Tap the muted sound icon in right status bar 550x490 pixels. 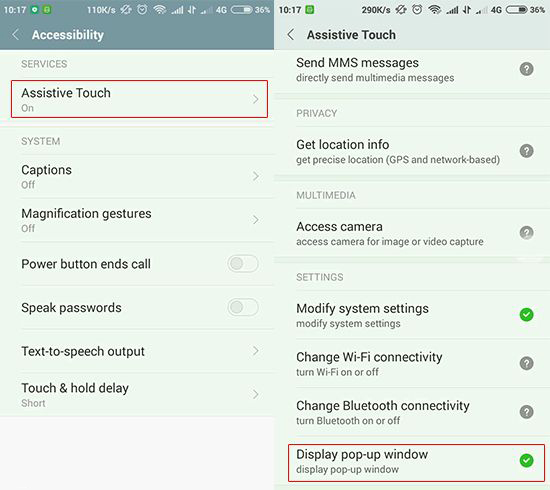pyautogui.click(x=401, y=9)
